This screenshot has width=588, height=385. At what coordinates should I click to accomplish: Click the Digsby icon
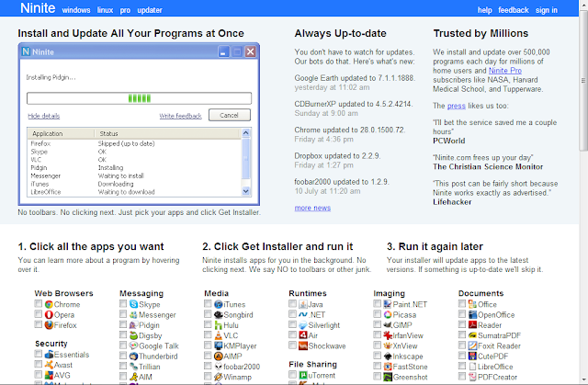(x=134, y=335)
